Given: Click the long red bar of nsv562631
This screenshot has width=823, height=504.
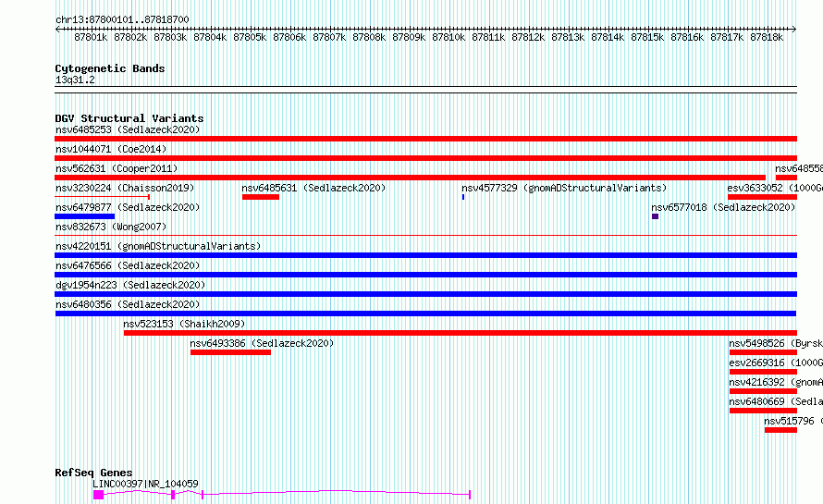Looking at the screenshot, I should [410, 178].
